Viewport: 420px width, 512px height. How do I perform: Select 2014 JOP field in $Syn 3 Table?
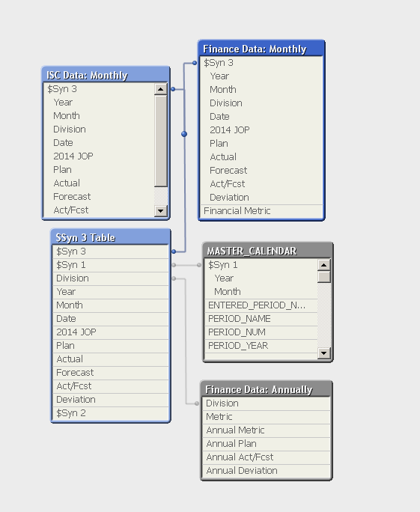click(111, 332)
